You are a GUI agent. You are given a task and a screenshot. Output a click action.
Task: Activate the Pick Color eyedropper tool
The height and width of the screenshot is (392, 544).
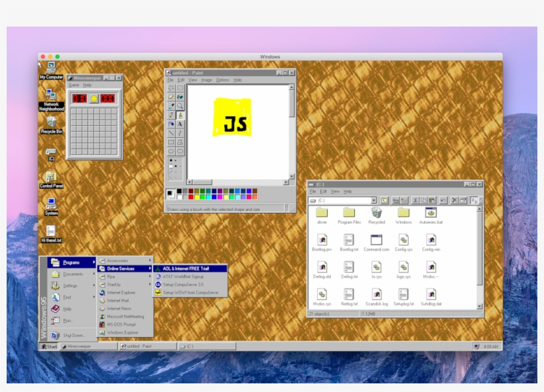click(x=171, y=106)
